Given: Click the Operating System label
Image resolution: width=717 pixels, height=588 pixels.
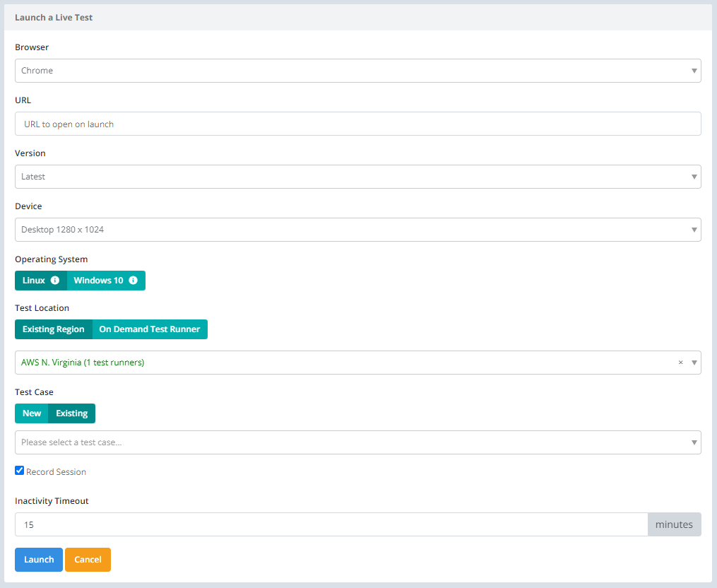Looking at the screenshot, I should [51, 259].
